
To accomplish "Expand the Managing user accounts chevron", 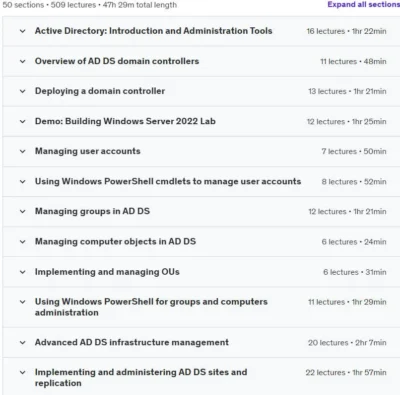I will pos(23,151).
